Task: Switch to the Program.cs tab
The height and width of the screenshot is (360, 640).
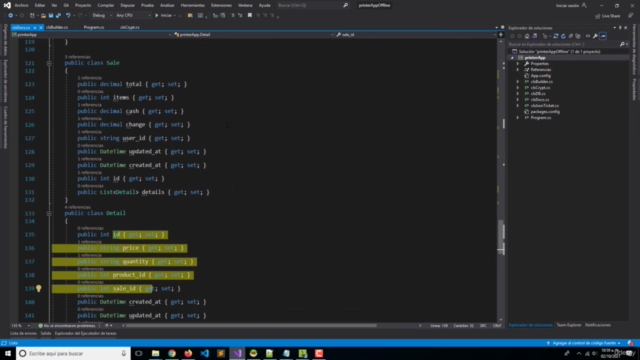Action: tap(94, 27)
